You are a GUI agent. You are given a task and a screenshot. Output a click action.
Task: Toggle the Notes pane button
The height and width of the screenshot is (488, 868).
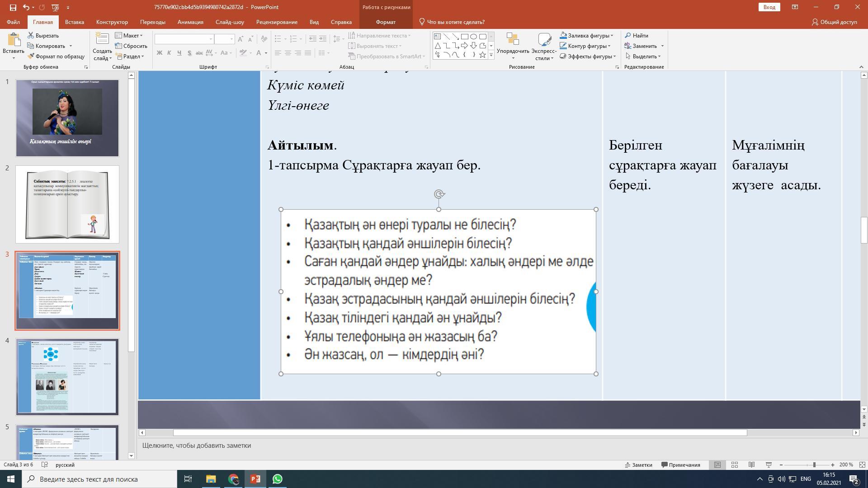[638, 465]
